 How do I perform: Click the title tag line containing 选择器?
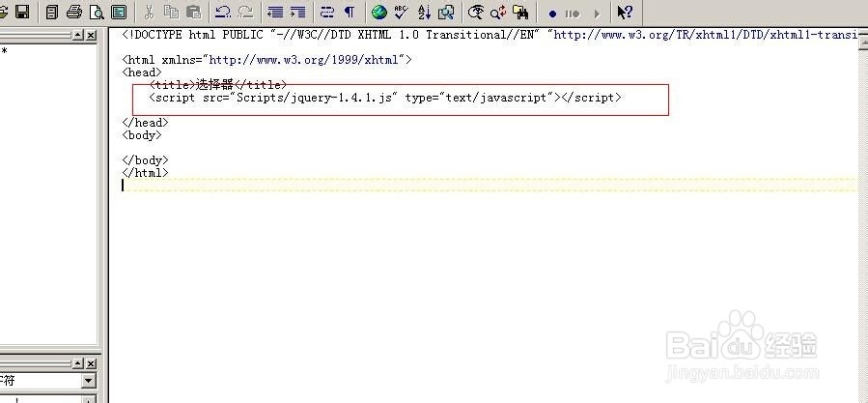218,85
